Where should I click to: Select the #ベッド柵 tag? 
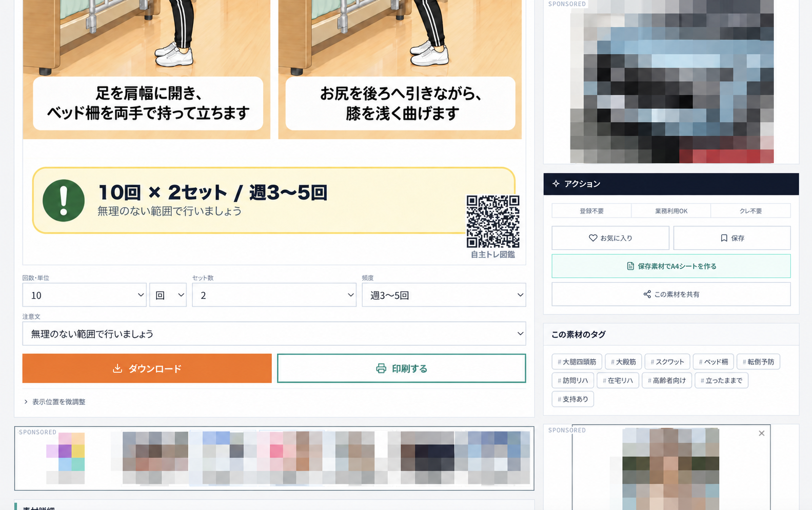tap(714, 362)
